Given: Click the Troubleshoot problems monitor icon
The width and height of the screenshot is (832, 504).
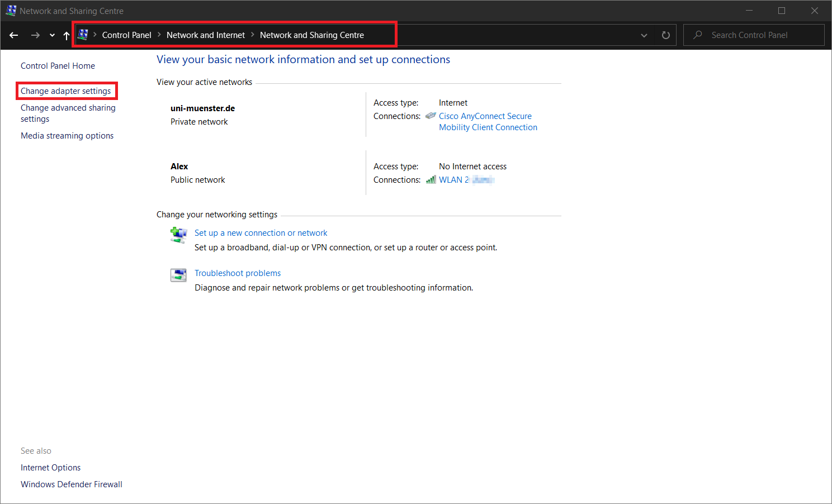Looking at the screenshot, I should click(x=178, y=274).
